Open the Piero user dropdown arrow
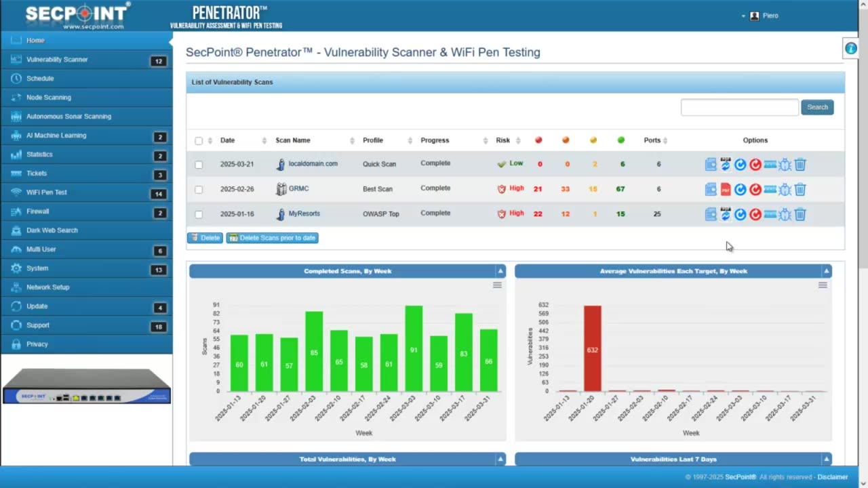 (743, 16)
